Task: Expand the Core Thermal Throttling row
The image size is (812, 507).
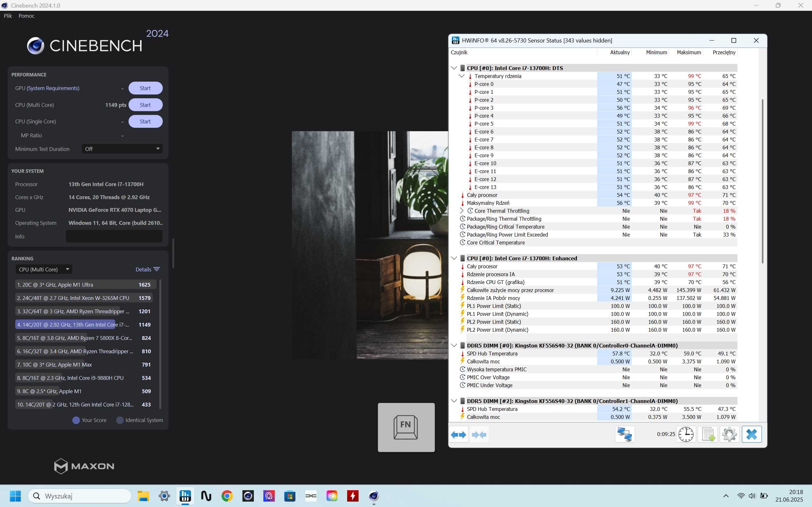Action: tap(462, 211)
